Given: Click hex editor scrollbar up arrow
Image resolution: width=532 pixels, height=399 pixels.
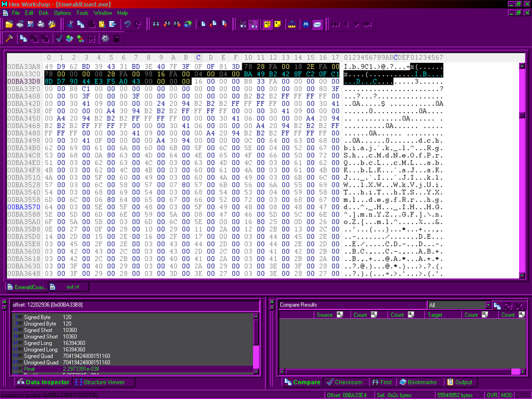Looking at the screenshot, I should 522,66.
